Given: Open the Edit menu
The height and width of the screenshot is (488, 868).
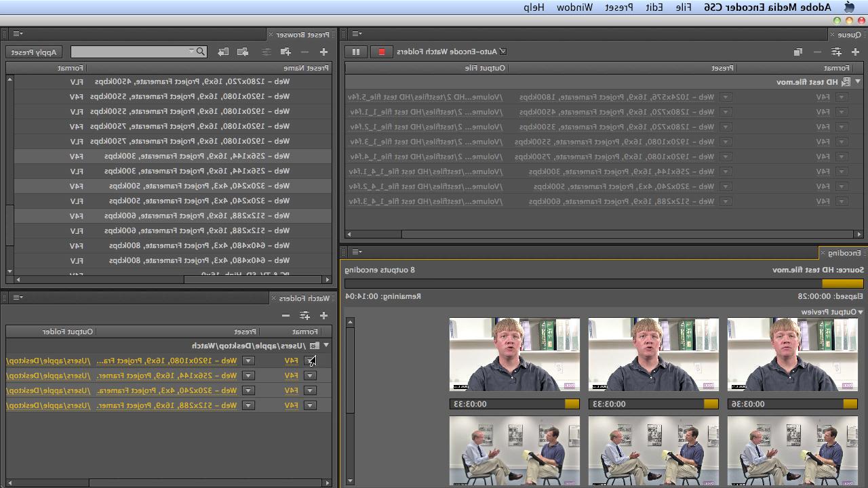Looking at the screenshot, I should 654,7.
